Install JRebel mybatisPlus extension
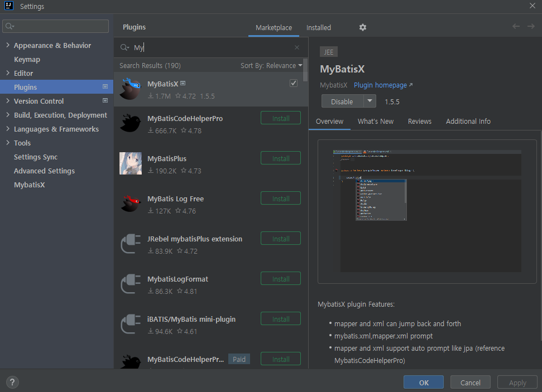 [281, 239]
